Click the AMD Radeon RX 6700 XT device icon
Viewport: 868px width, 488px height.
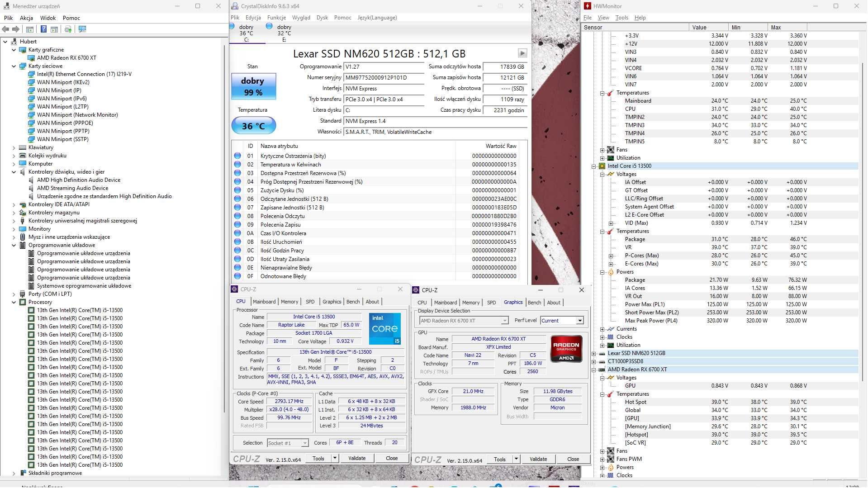point(31,58)
